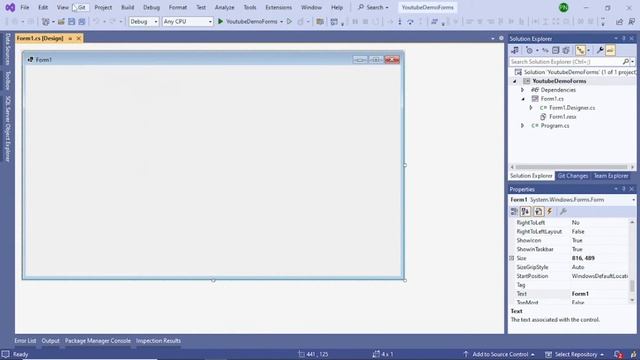Click the notifications icon in status bar

pyautogui.click(x=618, y=354)
